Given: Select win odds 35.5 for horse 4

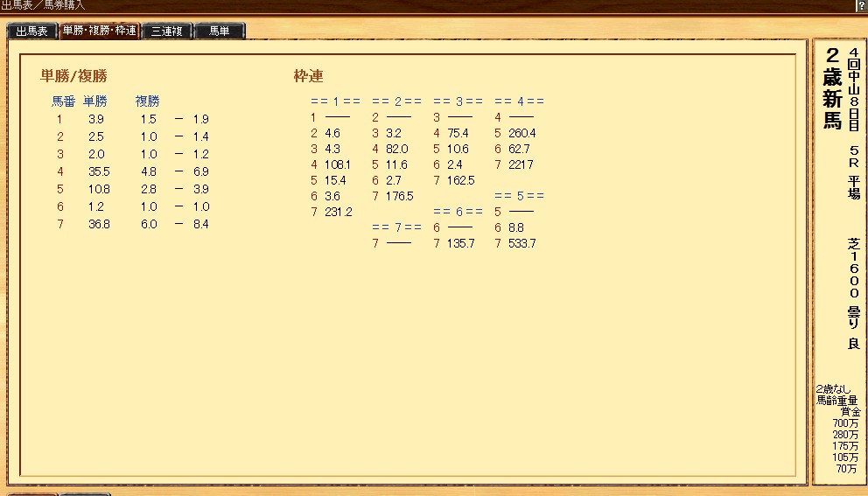Looking at the screenshot, I should pos(99,171).
